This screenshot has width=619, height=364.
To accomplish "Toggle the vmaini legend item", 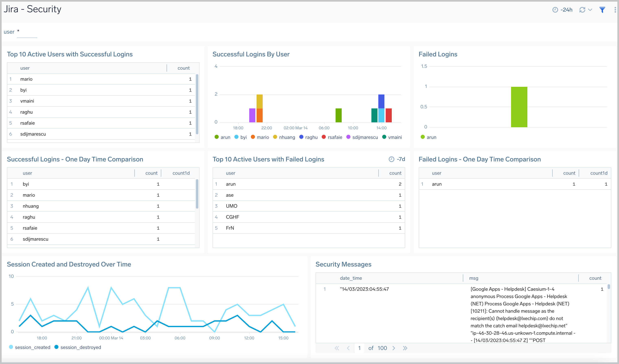I will point(392,137).
